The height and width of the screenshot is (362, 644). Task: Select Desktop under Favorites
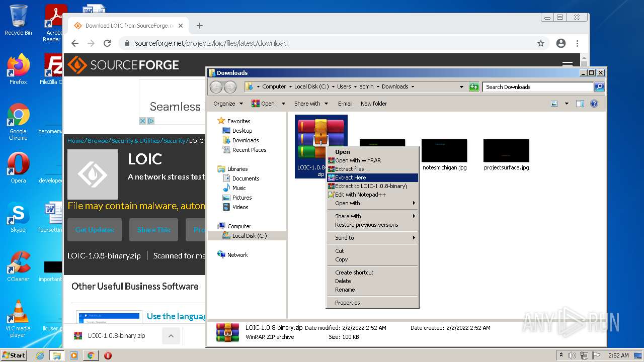coord(242,131)
